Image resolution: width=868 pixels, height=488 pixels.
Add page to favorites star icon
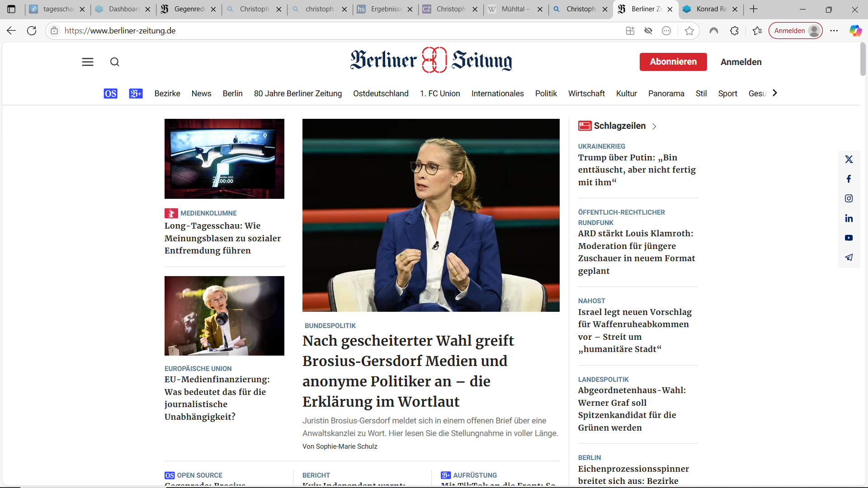click(689, 31)
